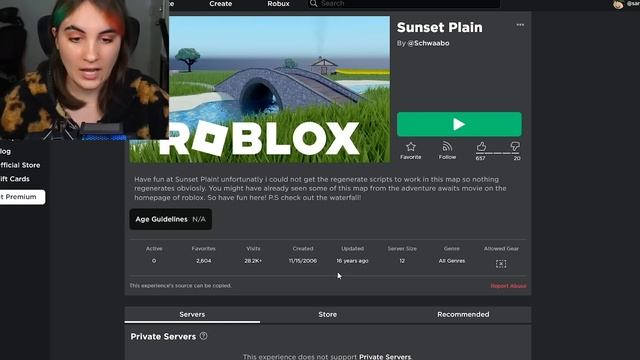Screen dimensions: 640x360
Task: Open the Robux menu item
Action: [x=278, y=4]
